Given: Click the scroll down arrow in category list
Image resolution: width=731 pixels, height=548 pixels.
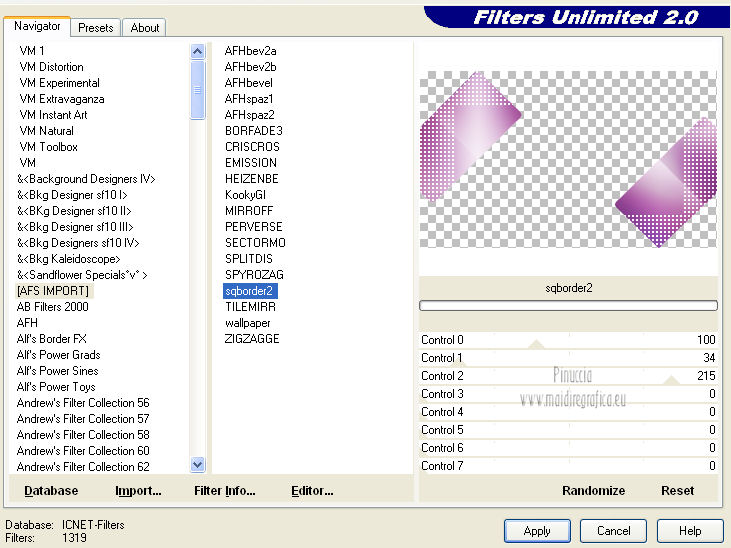Looking at the screenshot, I should pyautogui.click(x=198, y=465).
